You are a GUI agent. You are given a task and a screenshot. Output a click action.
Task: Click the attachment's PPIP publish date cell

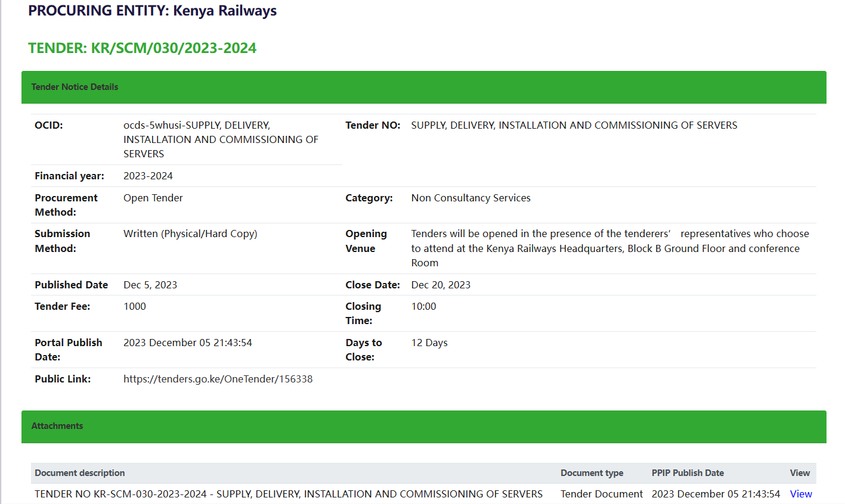pyautogui.click(x=716, y=494)
